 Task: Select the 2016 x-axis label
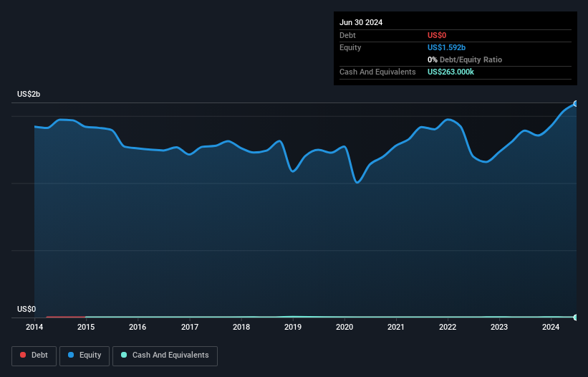tap(138, 327)
